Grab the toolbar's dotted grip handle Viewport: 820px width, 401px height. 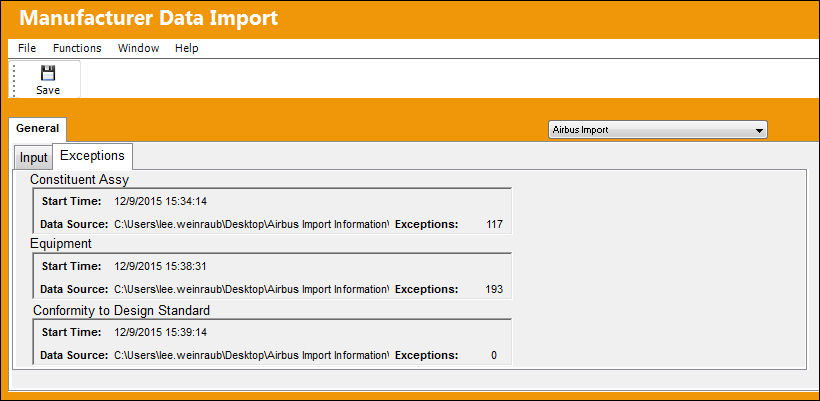click(x=14, y=79)
